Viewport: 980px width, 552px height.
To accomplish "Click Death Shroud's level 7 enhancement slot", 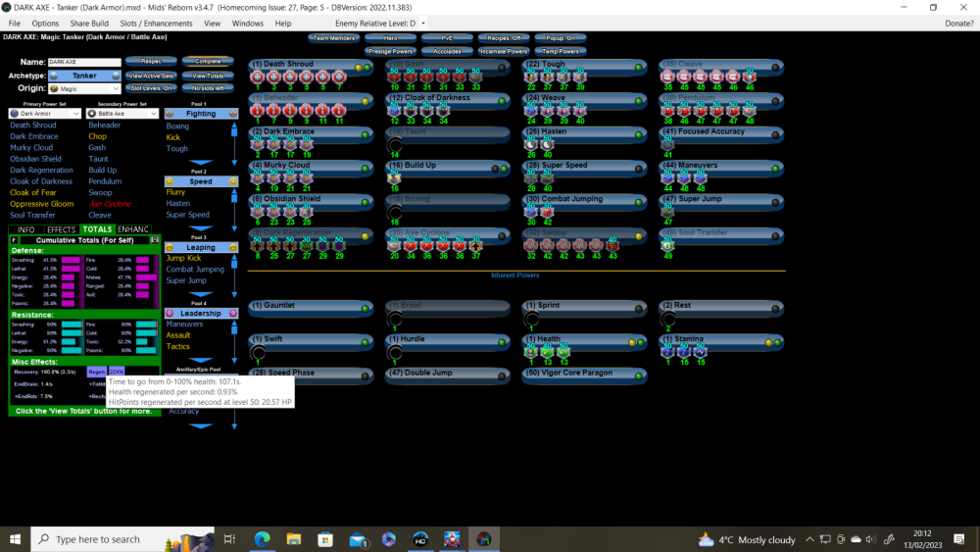I will tap(339, 76).
